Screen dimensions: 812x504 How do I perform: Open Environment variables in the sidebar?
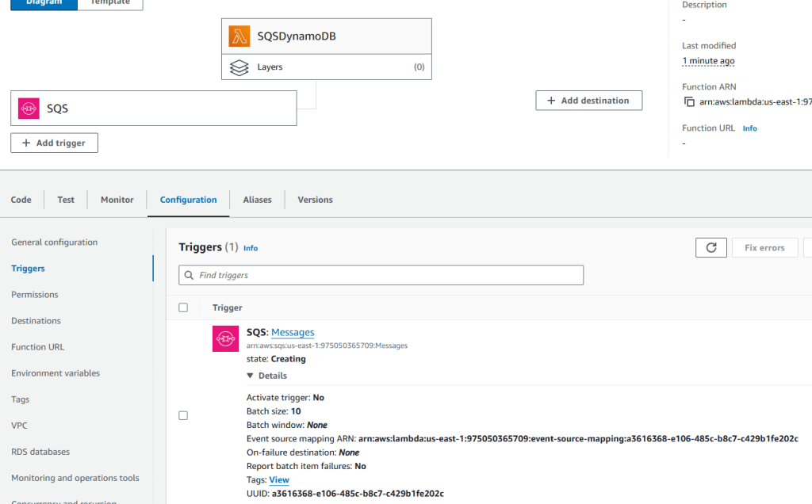[x=56, y=373]
